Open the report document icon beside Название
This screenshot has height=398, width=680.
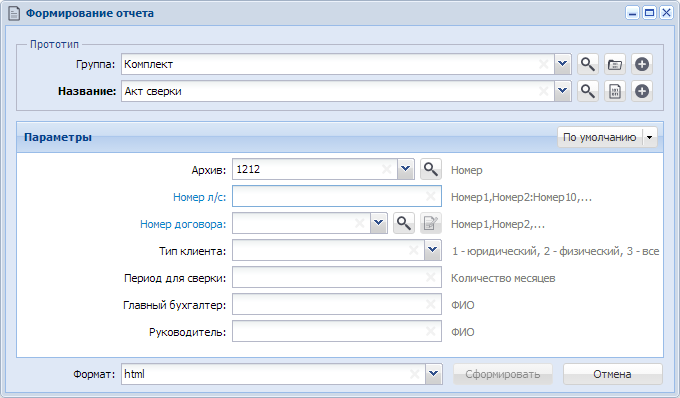click(x=615, y=91)
